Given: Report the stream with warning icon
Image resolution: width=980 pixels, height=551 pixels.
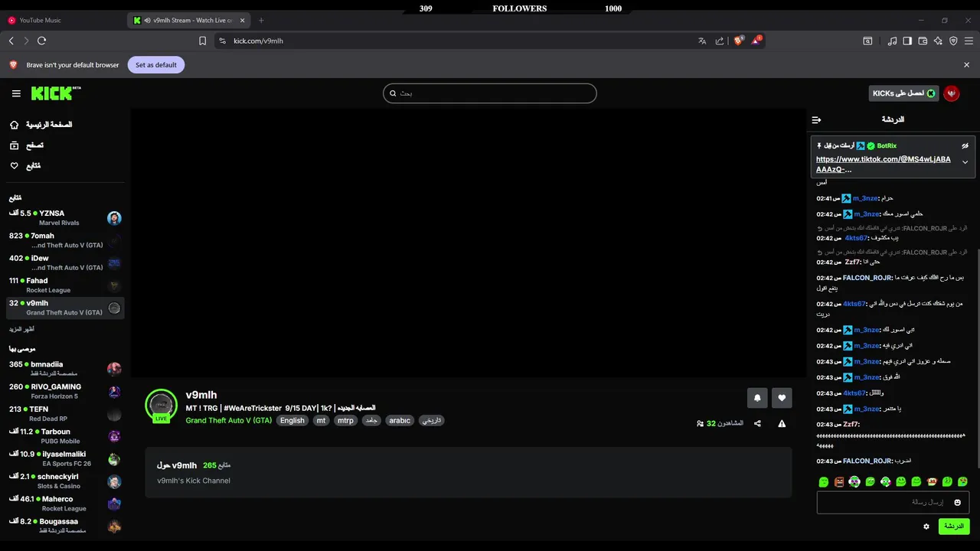Looking at the screenshot, I should point(782,423).
